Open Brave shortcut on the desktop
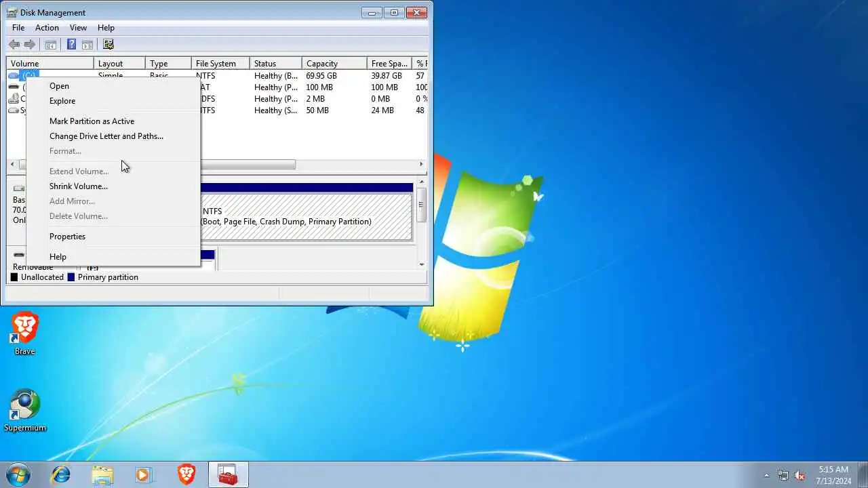This screenshot has width=868, height=488. click(x=24, y=333)
